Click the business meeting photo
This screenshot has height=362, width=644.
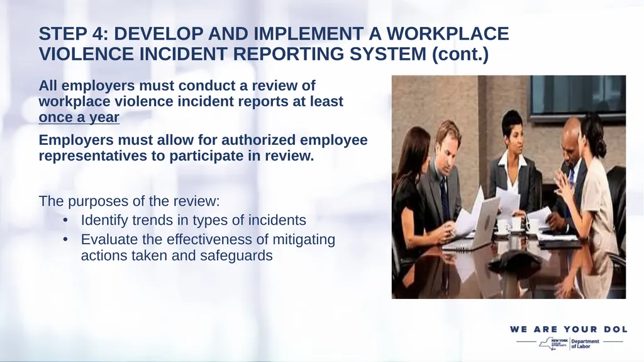pos(508,187)
